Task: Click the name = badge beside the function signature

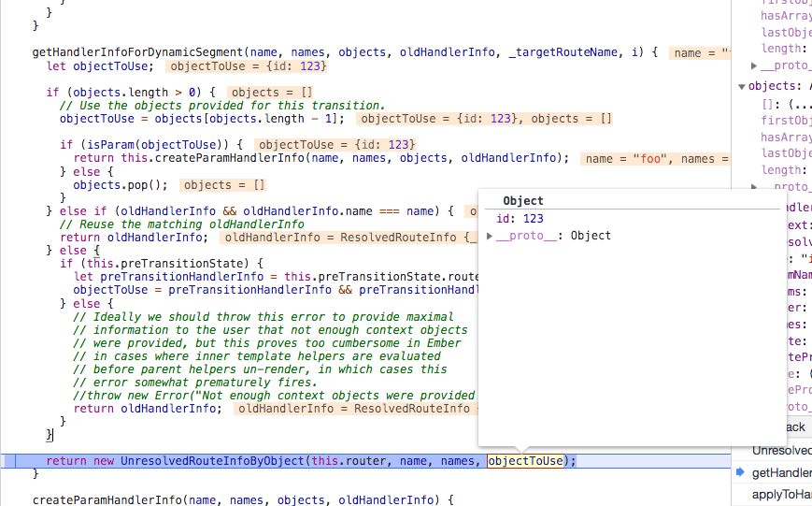Action: [x=699, y=53]
